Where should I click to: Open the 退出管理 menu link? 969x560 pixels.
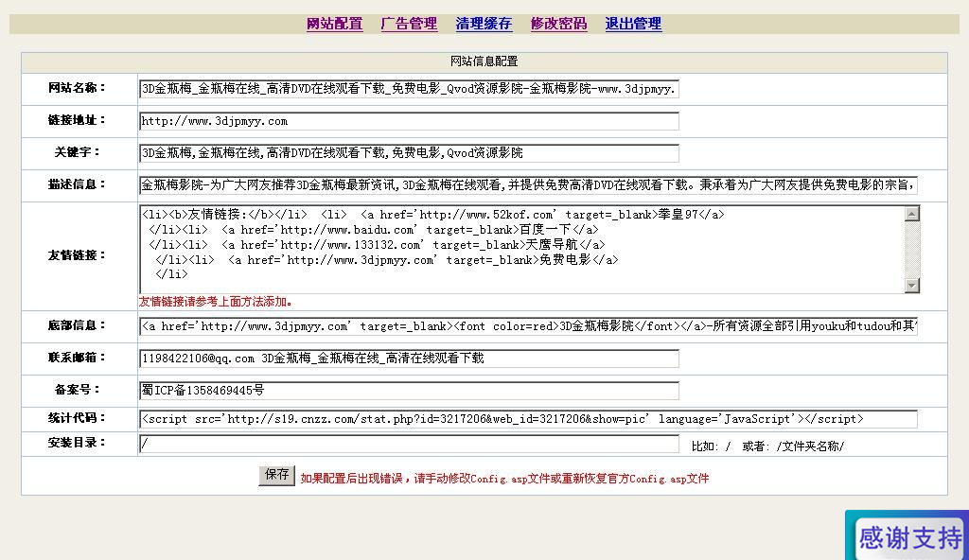633,24
